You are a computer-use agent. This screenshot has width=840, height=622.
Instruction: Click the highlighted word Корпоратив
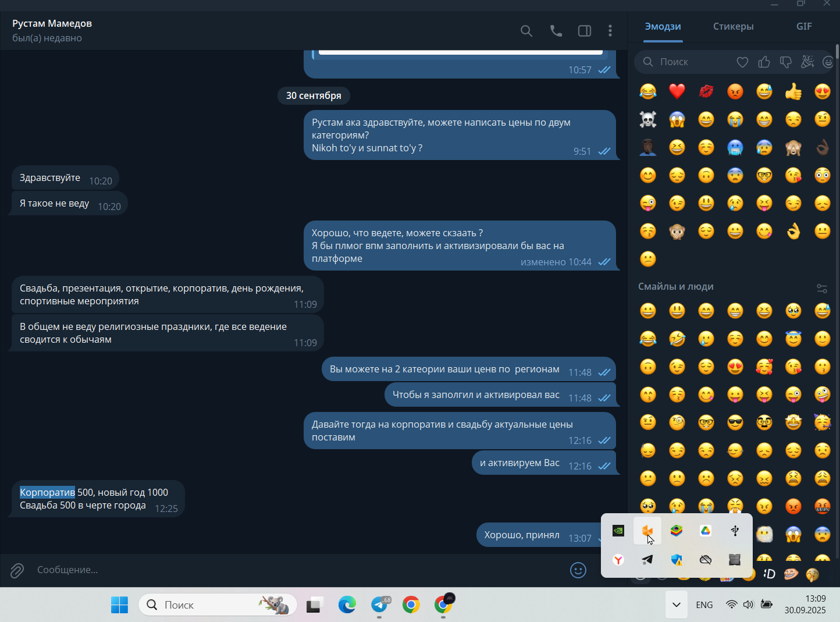47,492
